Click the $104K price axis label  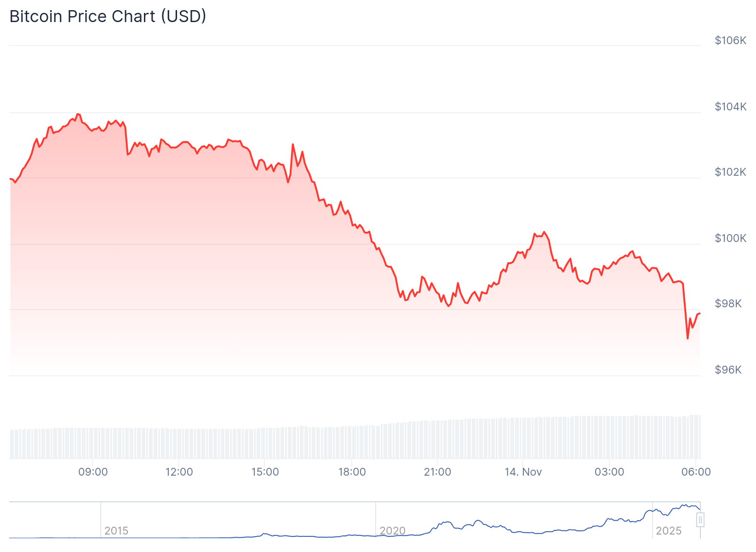(x=730, y=107)
